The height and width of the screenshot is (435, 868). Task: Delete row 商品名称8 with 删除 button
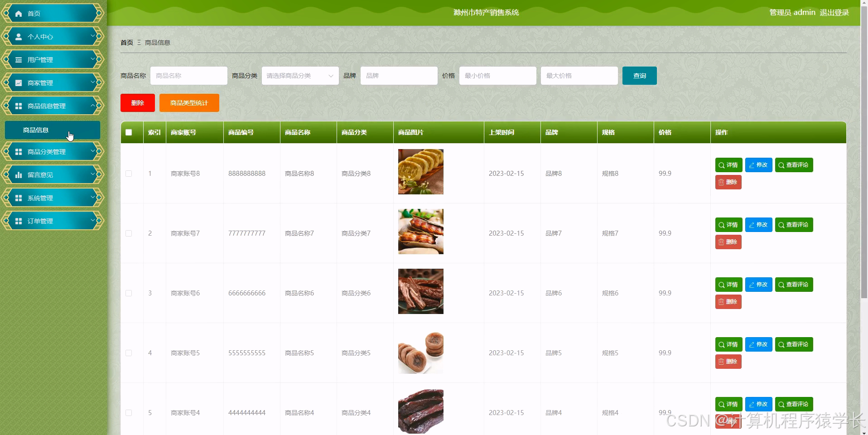(x=728, y=182)
